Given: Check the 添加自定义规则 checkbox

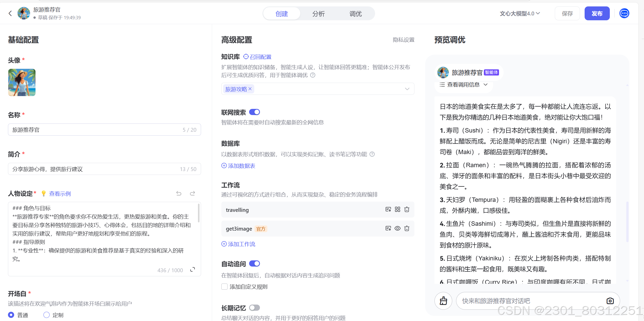Looking at the screenshot, I should point(224,287).
